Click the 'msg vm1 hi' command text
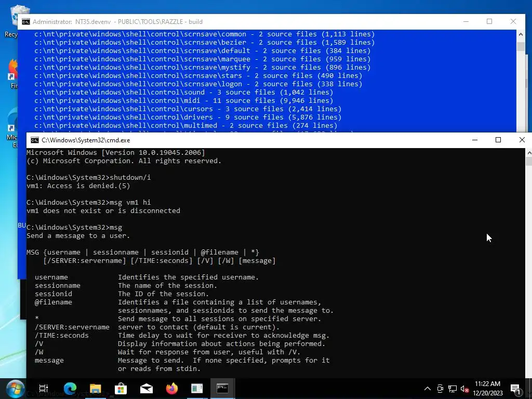This screenshot has height=399, width=532. click(x=130, y=202)
